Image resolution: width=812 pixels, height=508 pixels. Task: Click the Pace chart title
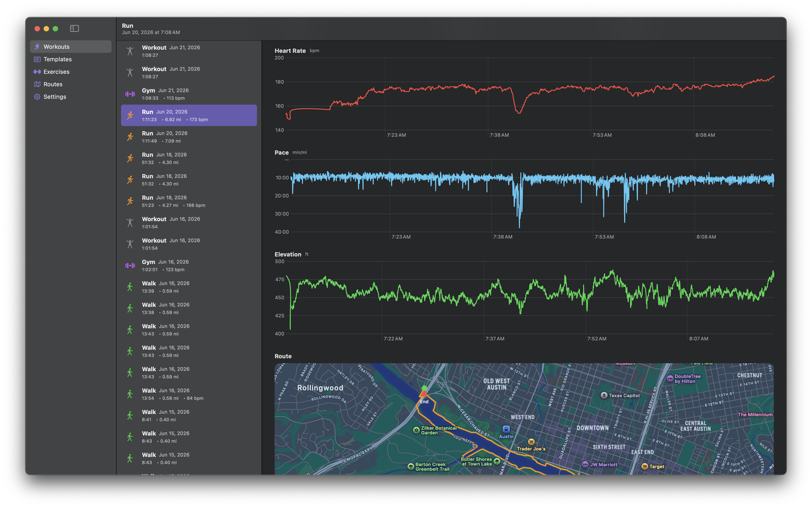click(x=282, y=152)
